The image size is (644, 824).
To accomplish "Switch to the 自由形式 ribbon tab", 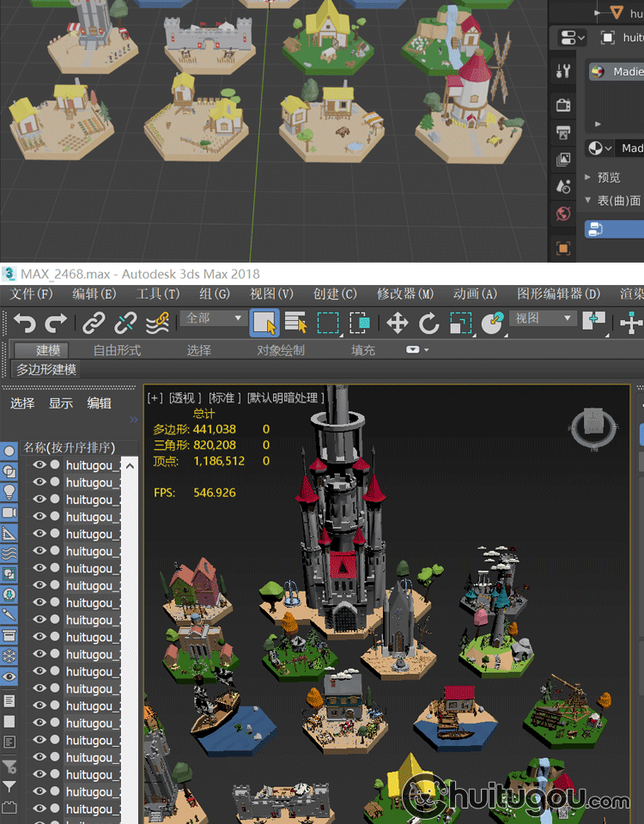I will pos(117,350).
